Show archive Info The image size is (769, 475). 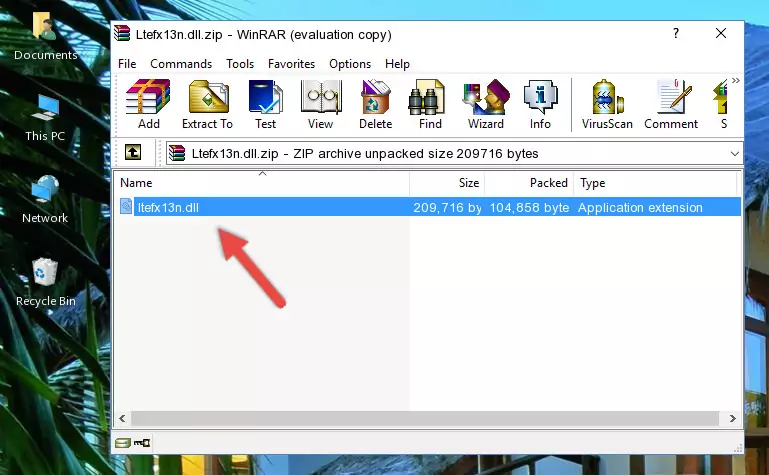[x=540, y=104]
